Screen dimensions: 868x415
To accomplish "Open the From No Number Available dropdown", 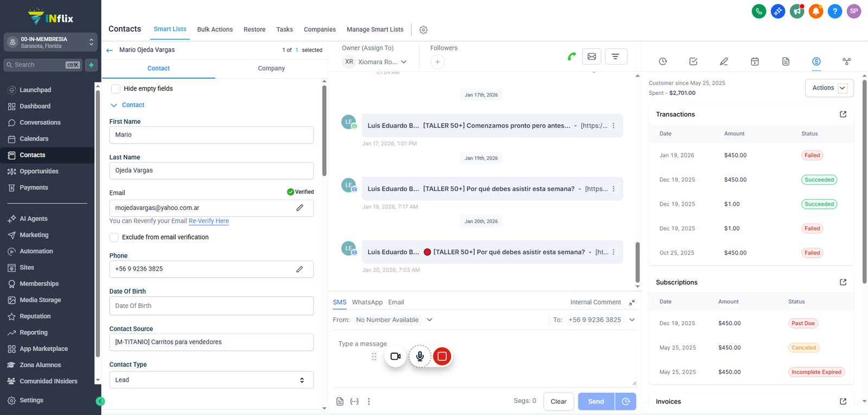I will point(393,320).
